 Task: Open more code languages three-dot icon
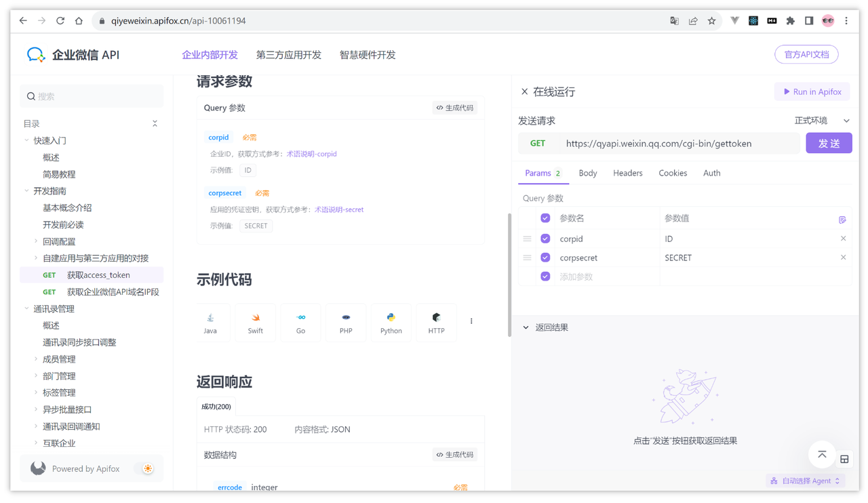coord(471,321)
